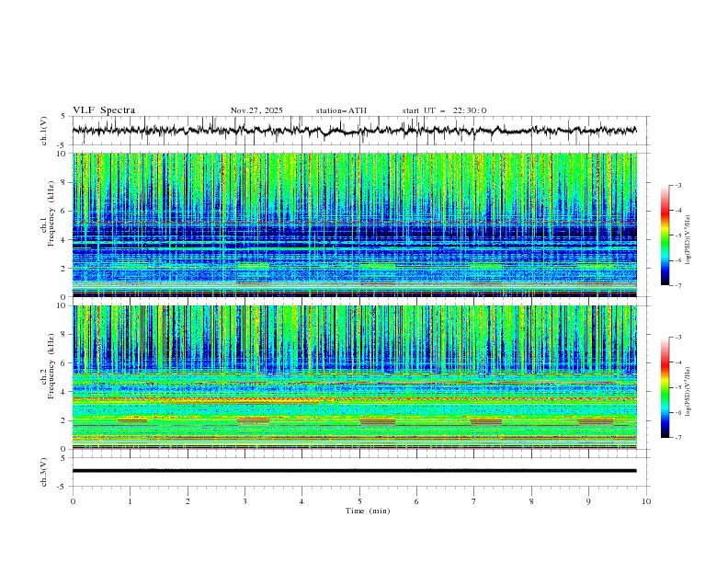Click the ch.1 color bar 'log(PSD)(V²/Hz)' label
The image size is (728, 563).
[688, 240]
